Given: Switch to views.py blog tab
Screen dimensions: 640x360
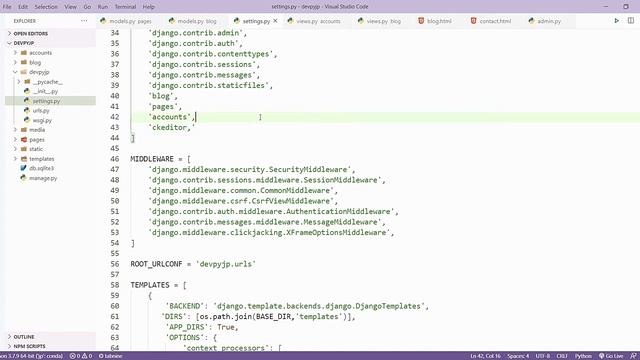Looking at the screenshot, I should click(383, 21).
